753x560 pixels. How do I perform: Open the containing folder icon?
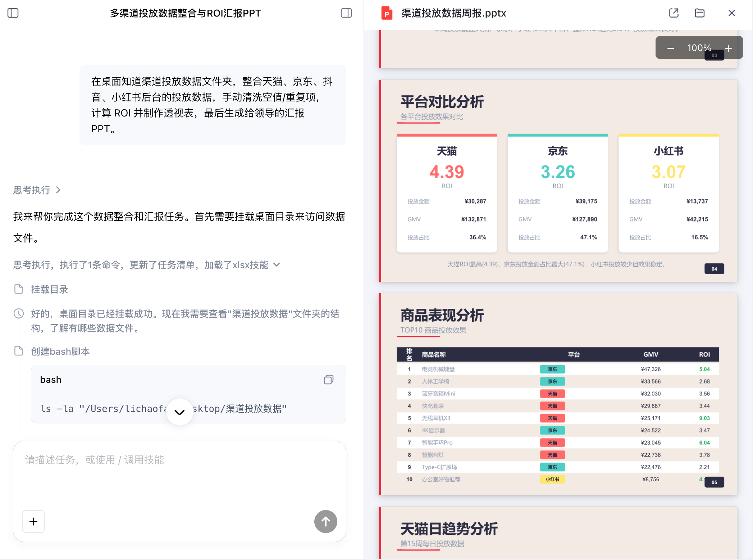tap(699, 13)
